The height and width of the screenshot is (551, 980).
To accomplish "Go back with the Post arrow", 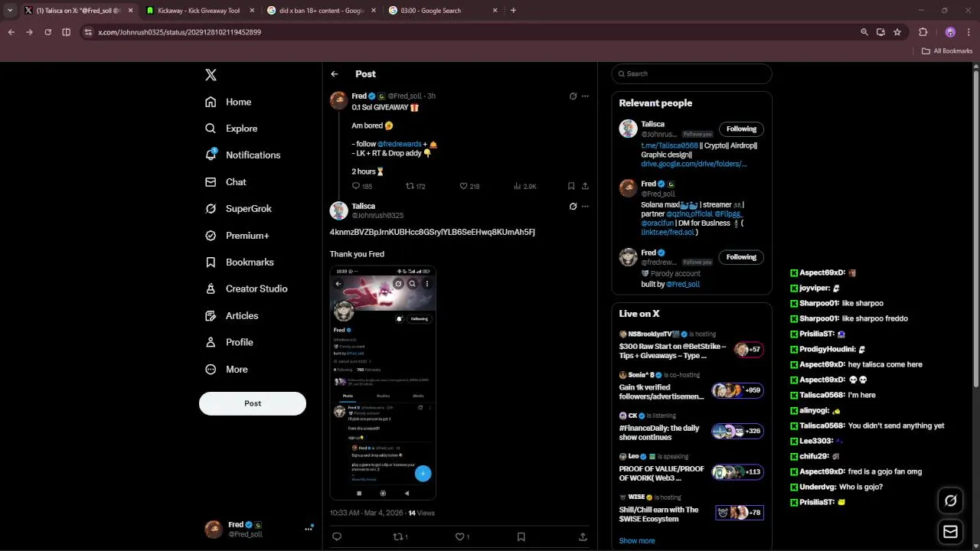I will [x=335, y=74].
